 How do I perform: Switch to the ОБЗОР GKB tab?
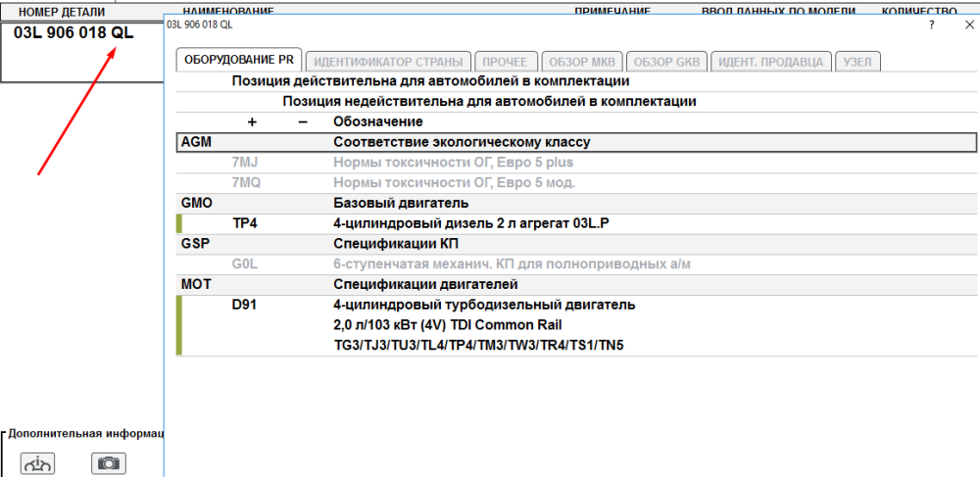pos(665,61)
